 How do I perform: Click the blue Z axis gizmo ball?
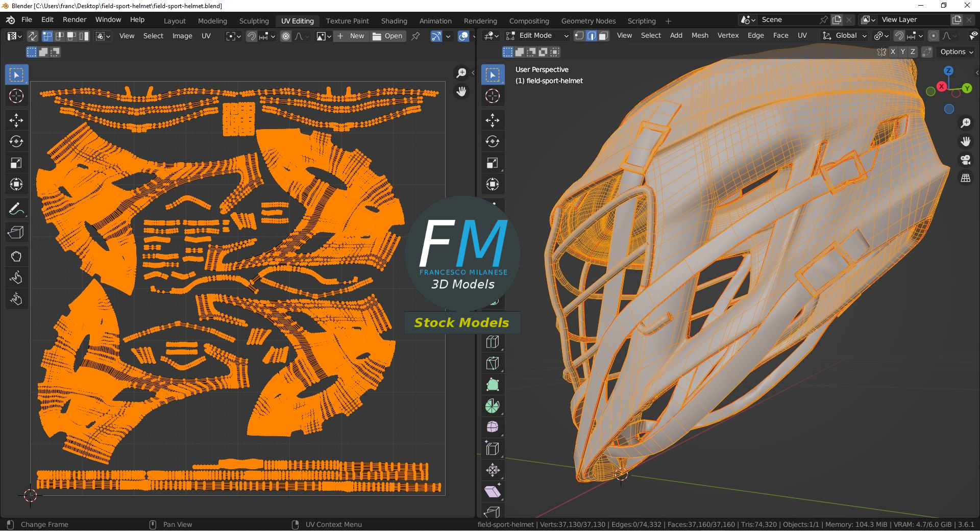pyautogui.click(x=948, y=71)
